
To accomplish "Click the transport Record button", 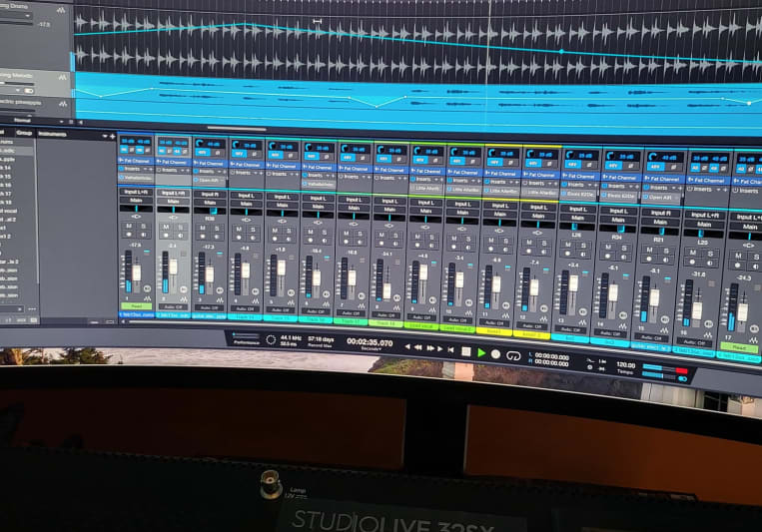I will pos(495,354).
